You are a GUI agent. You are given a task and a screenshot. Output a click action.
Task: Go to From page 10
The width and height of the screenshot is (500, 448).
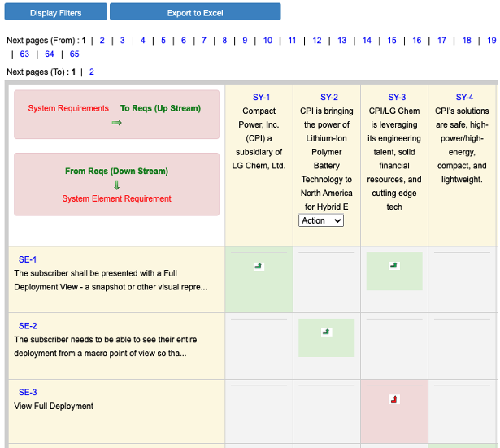tap(267, 41)
